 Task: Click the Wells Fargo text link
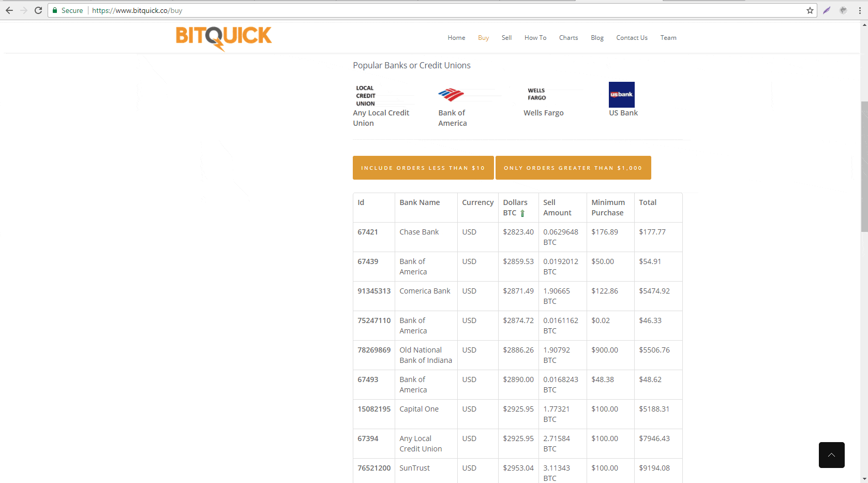(543, 113)
